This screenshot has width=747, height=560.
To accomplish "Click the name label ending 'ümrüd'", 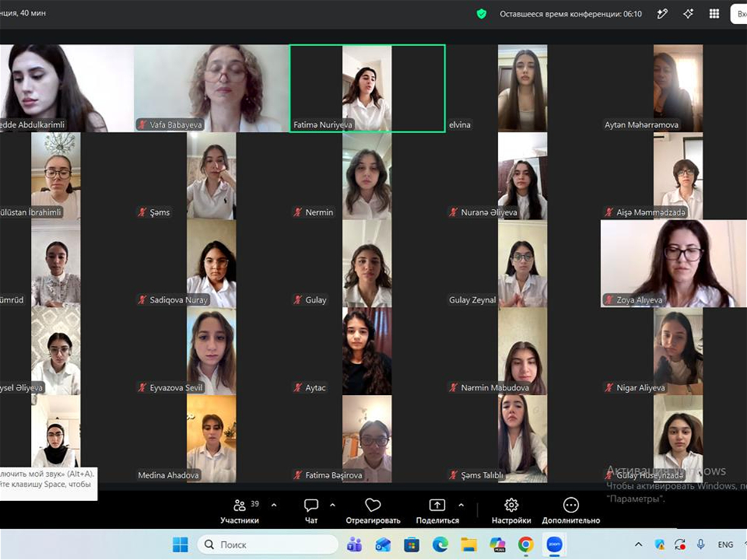I will click(12, 301).
